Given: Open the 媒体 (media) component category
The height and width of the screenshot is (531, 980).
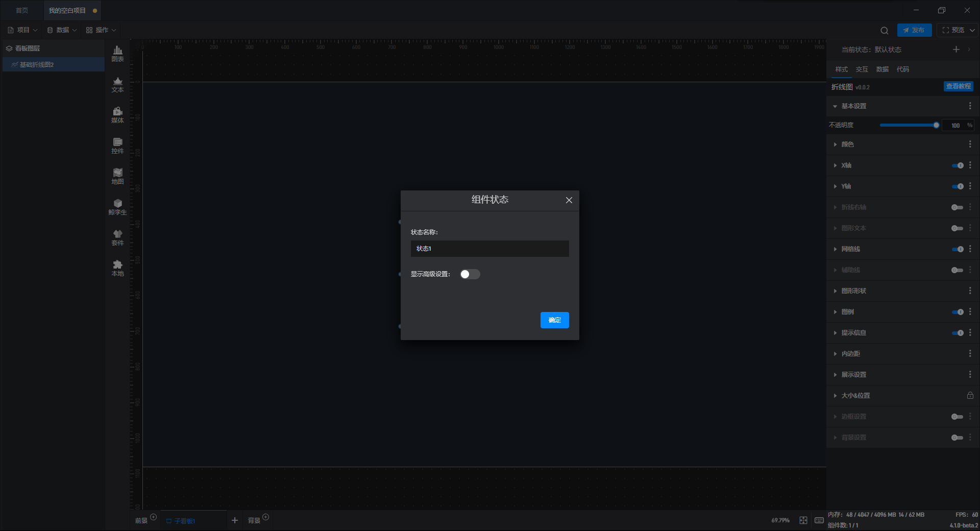Looking at the screenshot, I should tap(117, 115).
